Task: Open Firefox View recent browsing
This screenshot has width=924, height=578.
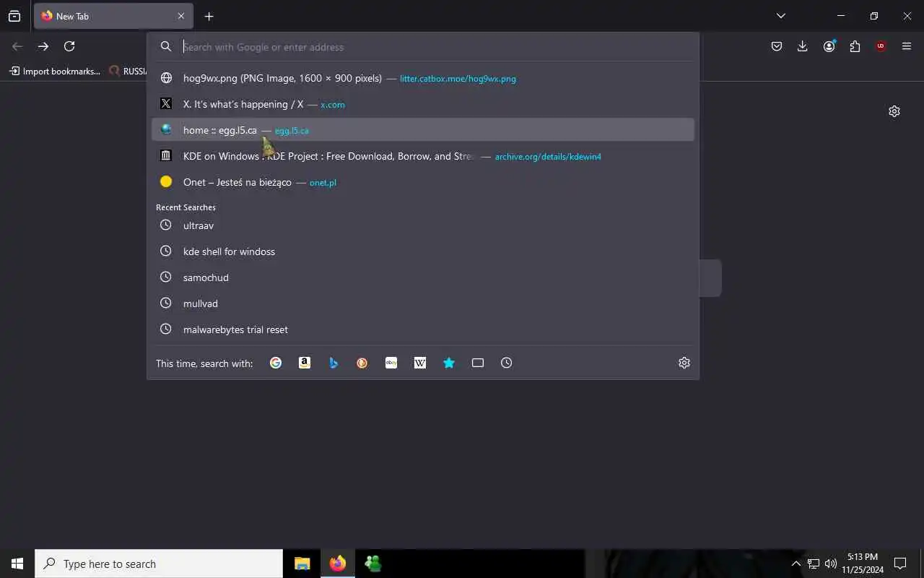Action: (14, 16)
